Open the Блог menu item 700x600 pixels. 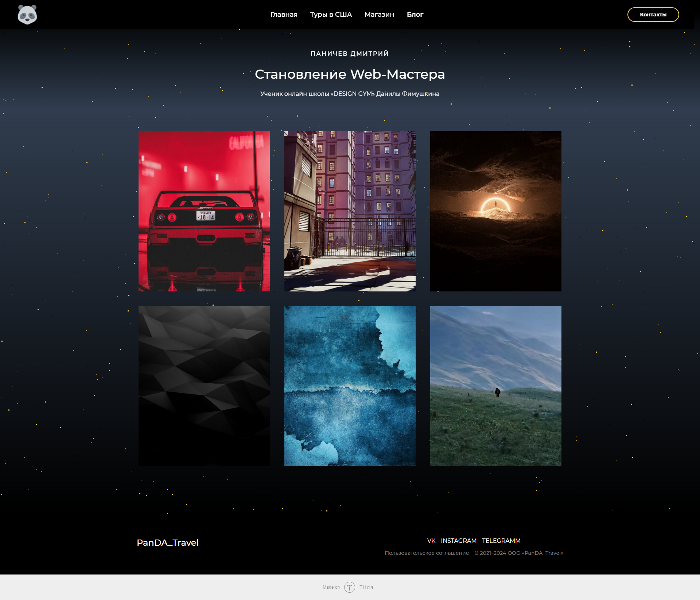(x=415, y=15)
